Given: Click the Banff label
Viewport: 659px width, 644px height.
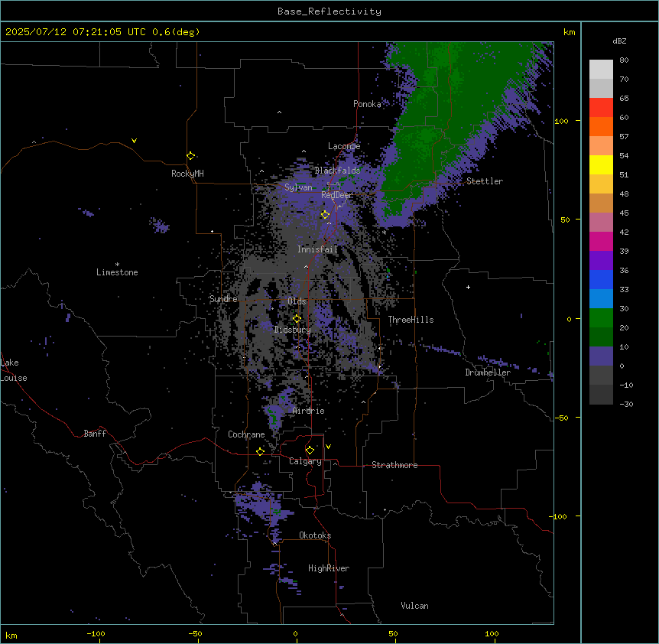Looking at the screenshot, I should pos(95,434).
